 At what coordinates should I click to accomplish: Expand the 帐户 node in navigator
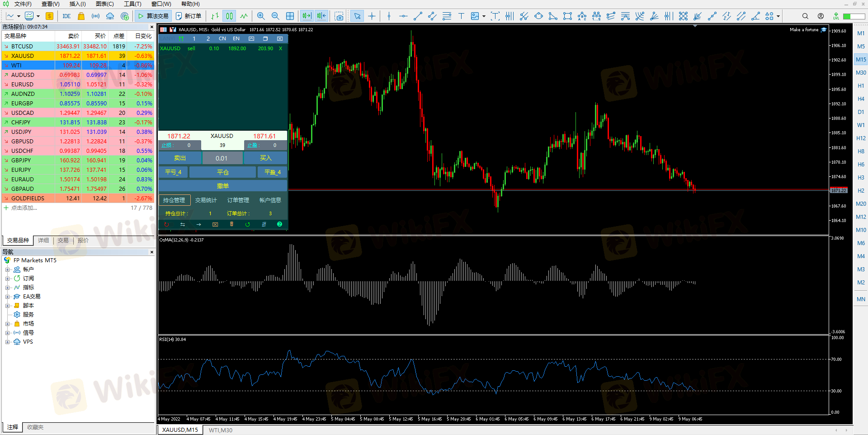[7, 270]
